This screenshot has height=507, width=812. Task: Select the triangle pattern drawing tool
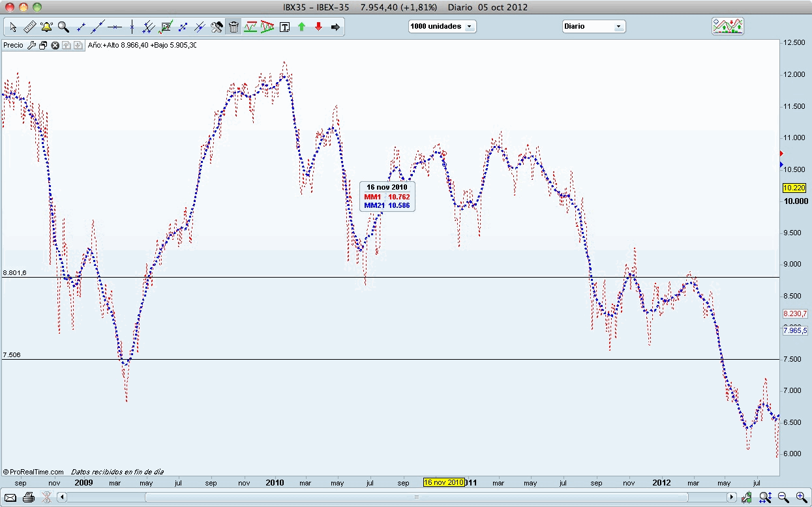pyautogui.click(x=267, y=27)
